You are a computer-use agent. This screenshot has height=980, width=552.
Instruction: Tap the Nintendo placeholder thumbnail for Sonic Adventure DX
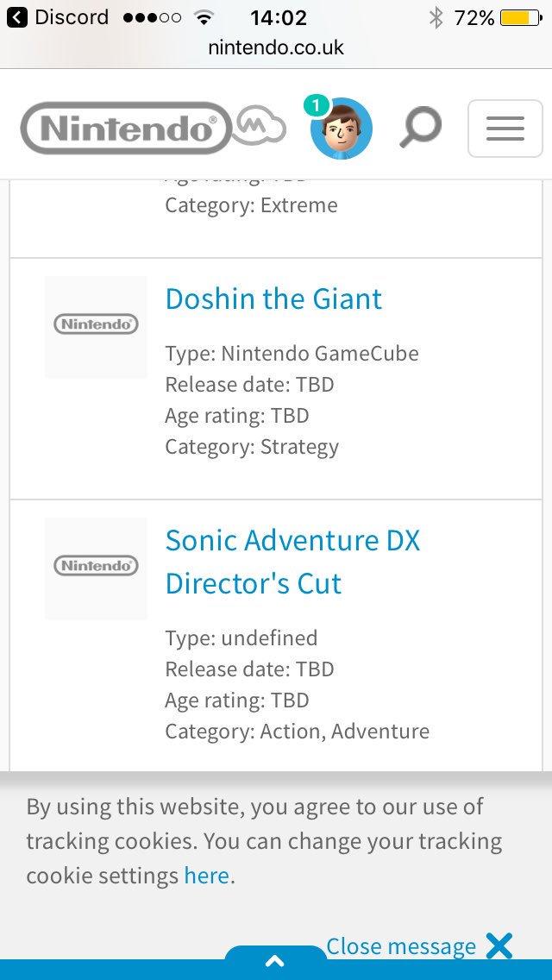95,568
